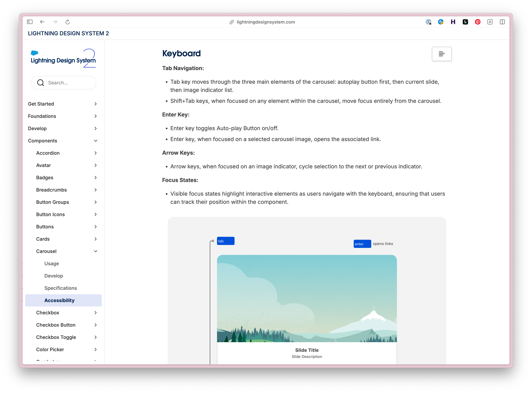Viewport: 532px width, 393px height.
Task: Collapse the Components section chevron
Action: coord(95,141)
